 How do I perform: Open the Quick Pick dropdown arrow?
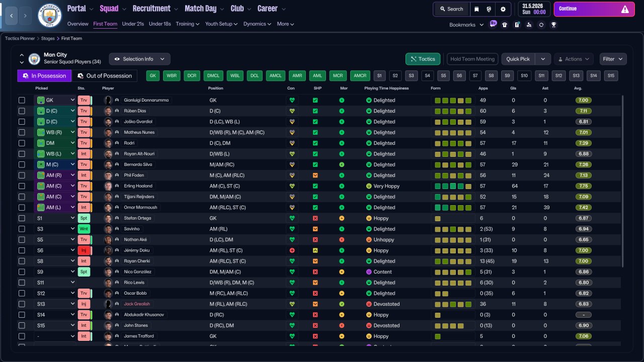pyautogui.click(x=543, y=59)
